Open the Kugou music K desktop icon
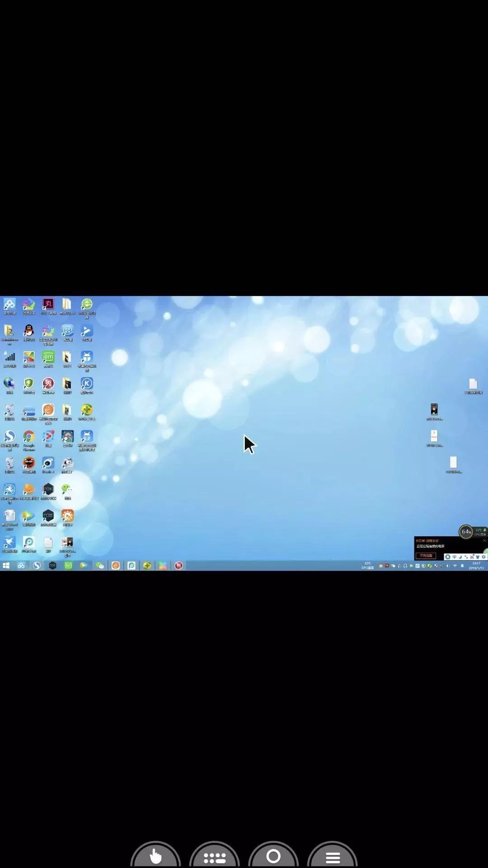 pos(87,385)
